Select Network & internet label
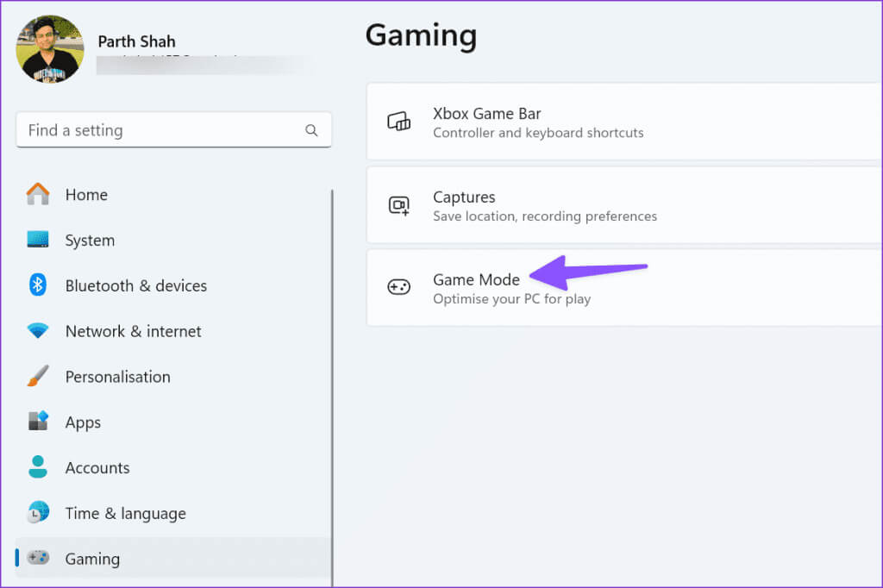This screenshot has height=588, width=883. click(134, 331)
